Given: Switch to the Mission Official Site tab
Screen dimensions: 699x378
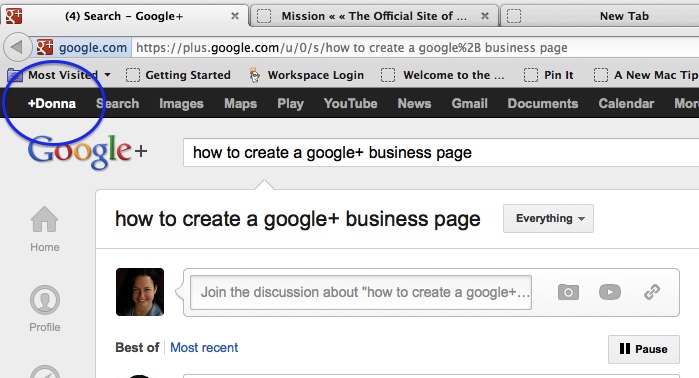Looking at the screenshot, I should tap(374, 16).
